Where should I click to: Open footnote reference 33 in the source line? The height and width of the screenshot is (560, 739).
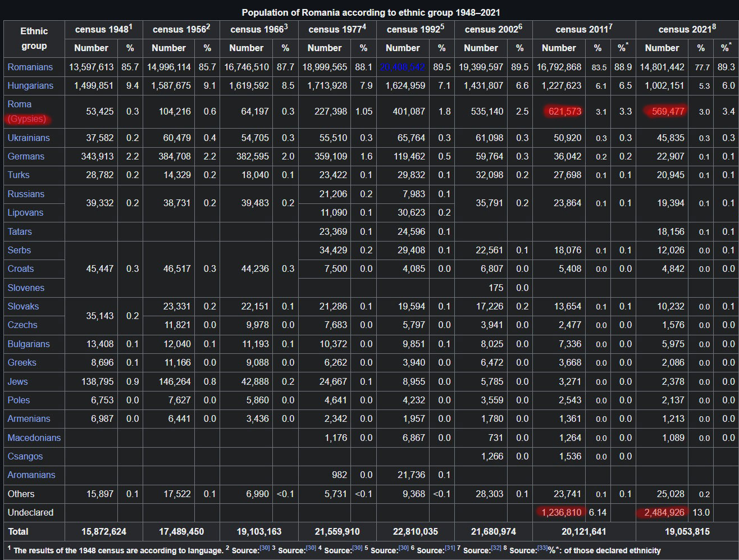click(542, 549)
